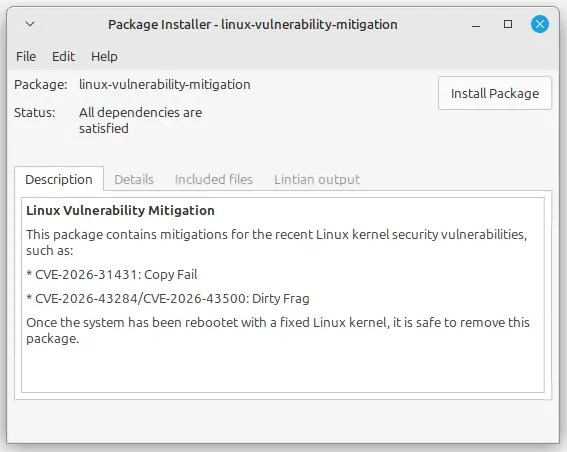This screenshot has height=452, width=567.
Task: Minimize the Package Installer window
Action: (476, 25)
